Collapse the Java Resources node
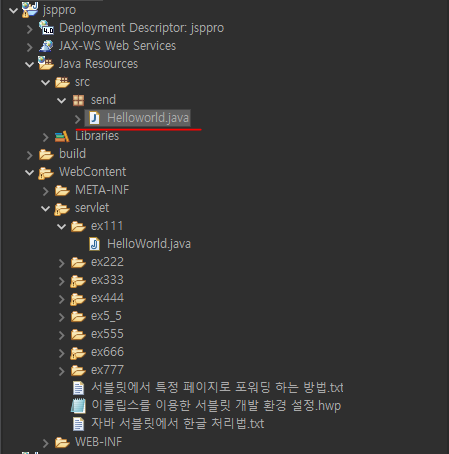This screenshot has width=449, height=454. [x=30, y=64]
